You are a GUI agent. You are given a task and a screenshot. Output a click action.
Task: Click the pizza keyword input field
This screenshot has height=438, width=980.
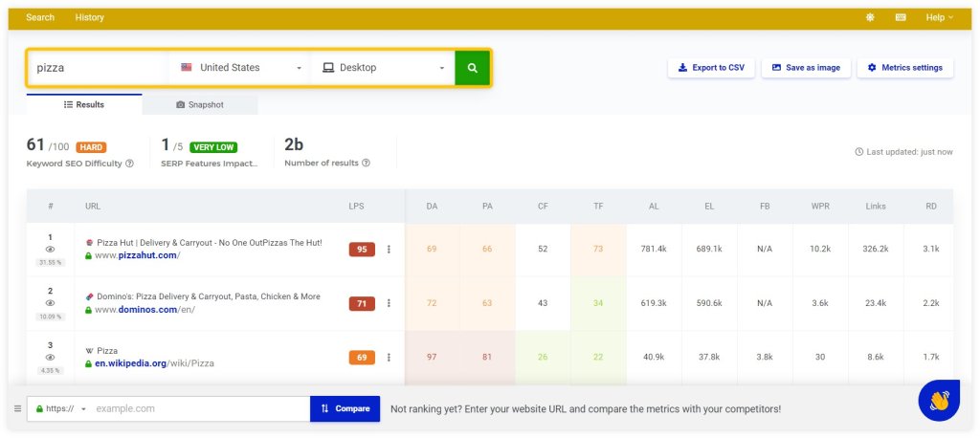[x=98, y=68]
